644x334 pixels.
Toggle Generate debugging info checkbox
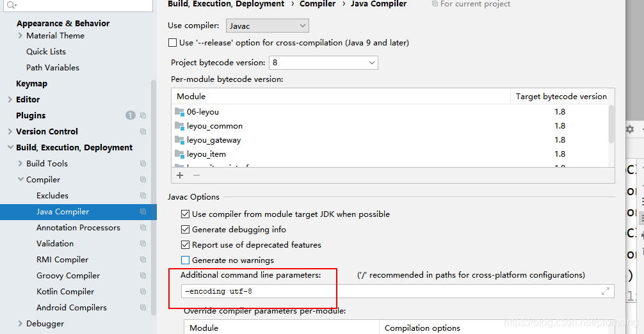point(186,230)
